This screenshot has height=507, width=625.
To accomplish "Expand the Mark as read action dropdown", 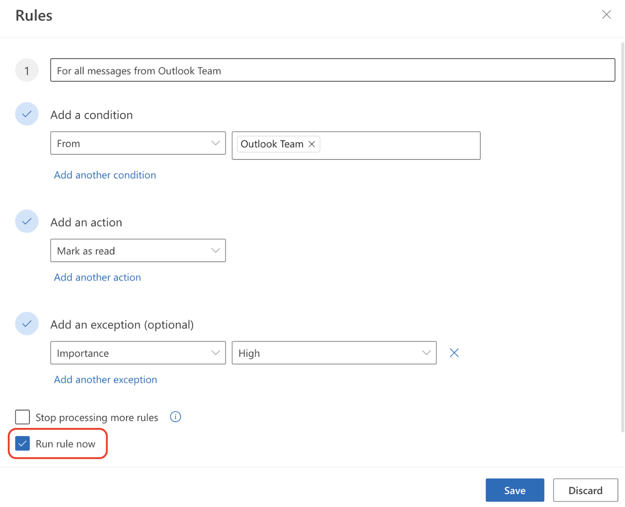I will pos(138,251).
